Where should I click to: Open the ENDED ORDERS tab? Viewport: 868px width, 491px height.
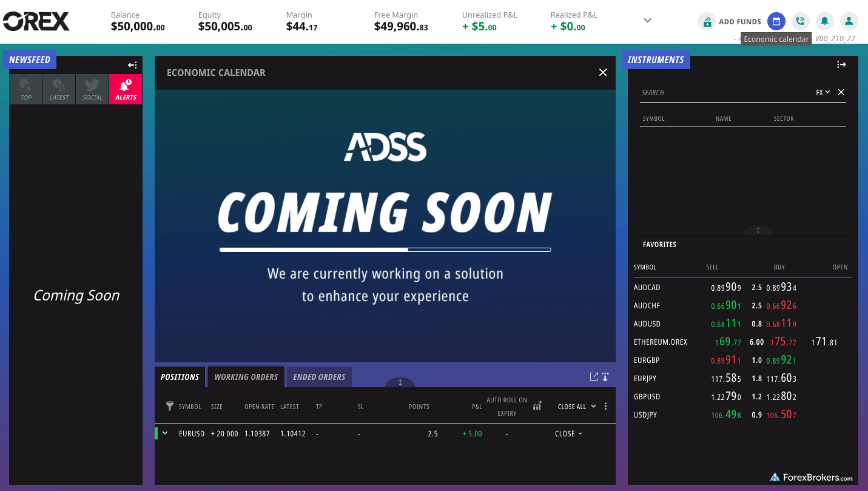point(319,377)
